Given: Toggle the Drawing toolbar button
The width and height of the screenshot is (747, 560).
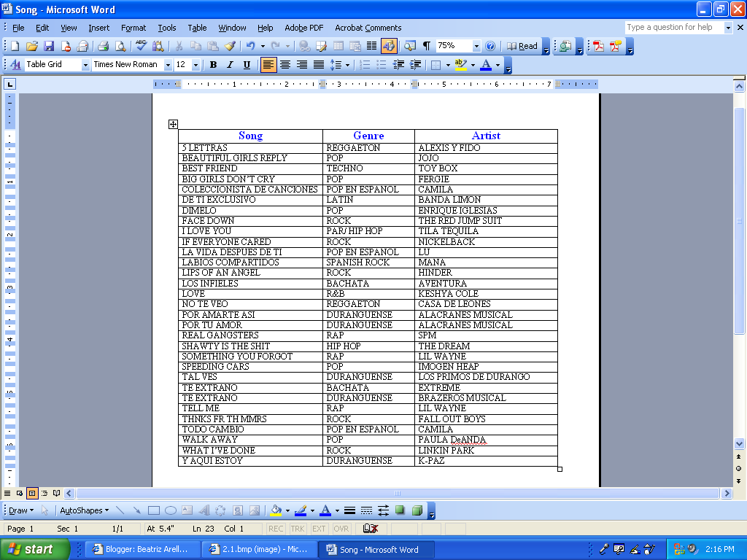Looking at the screenshot, I should point(389,46).
